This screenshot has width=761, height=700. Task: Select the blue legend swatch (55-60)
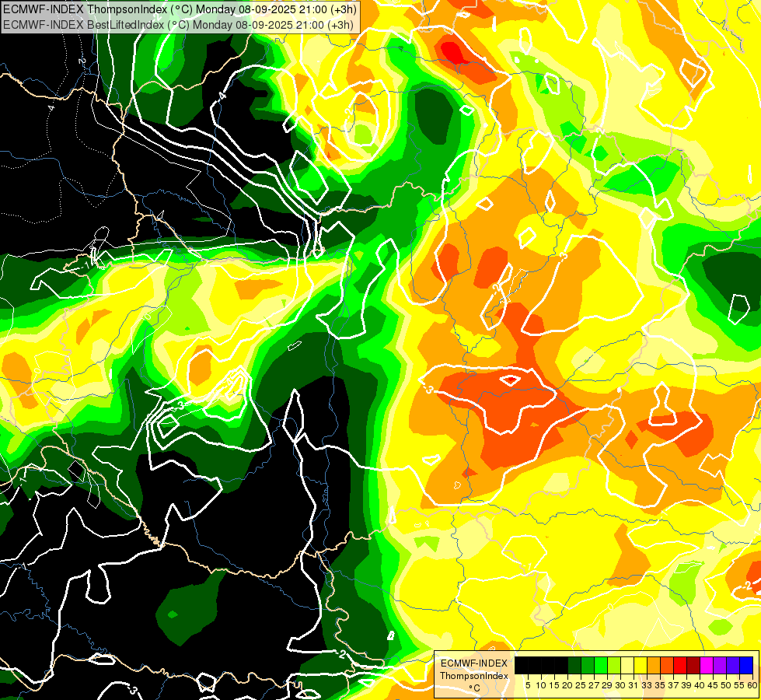[x=746, y=666]
